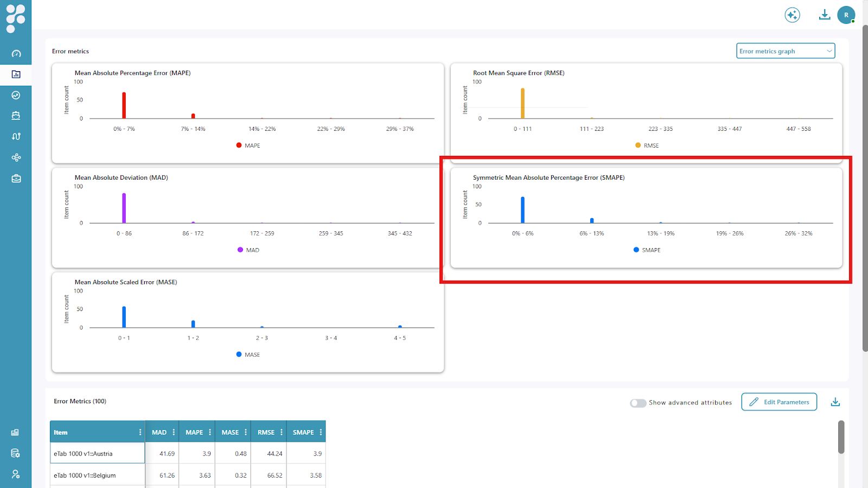Image resolution: width=868 pixels, height=488 pixels.
Task: Open the Item column options menu
Action: [x=140, y=432]
